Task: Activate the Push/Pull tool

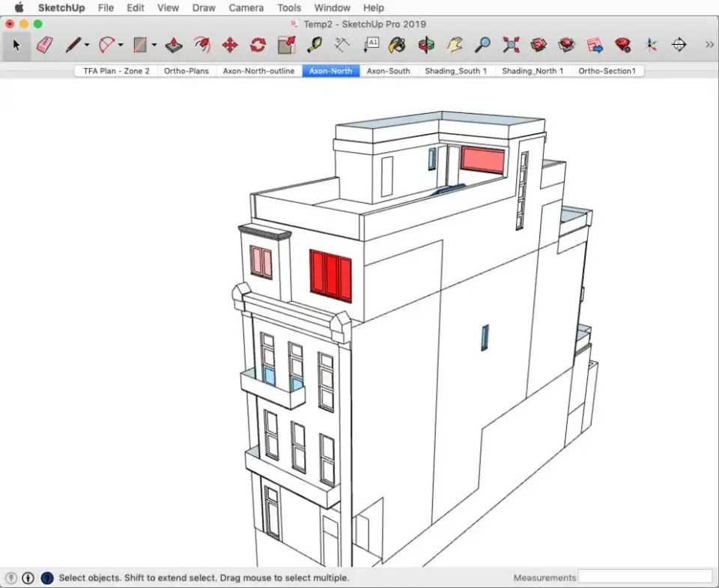Action: point(174,45)
